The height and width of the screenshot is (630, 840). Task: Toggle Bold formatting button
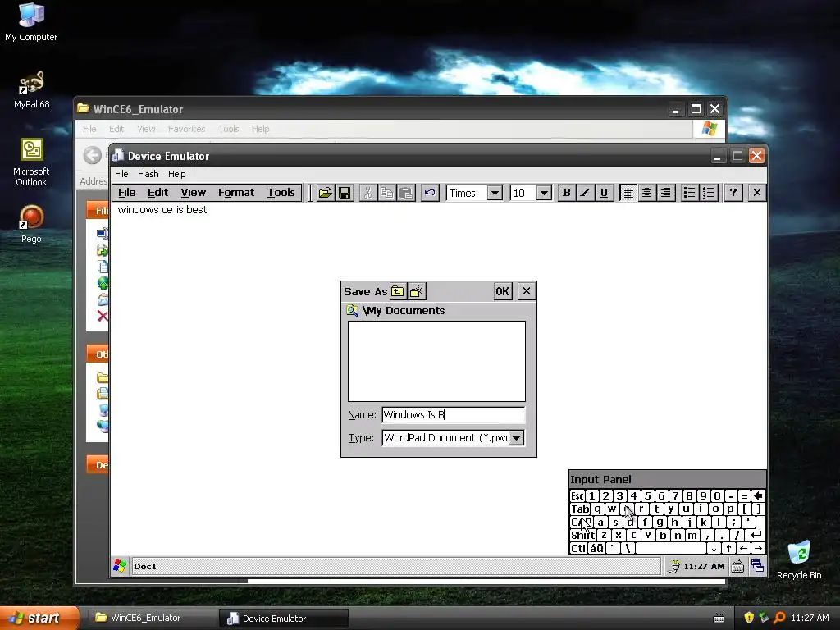[x=566, y=193]
